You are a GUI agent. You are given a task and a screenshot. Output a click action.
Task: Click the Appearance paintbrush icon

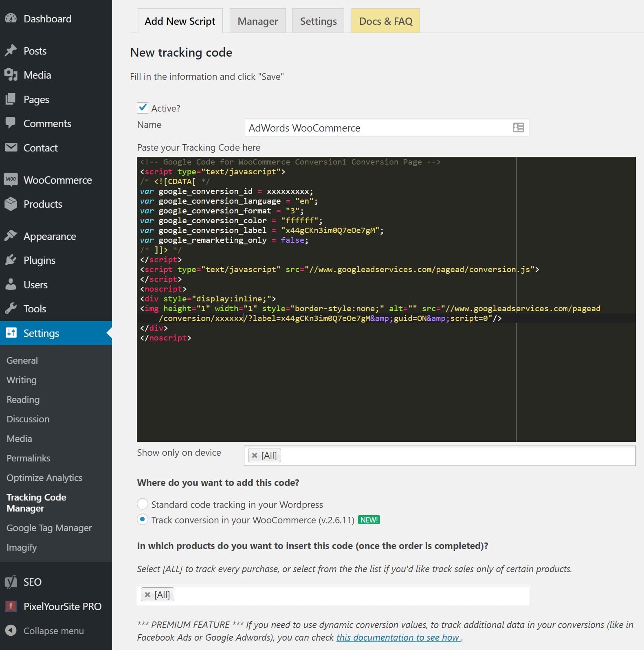pyautogui.click(x=11, y=236)
